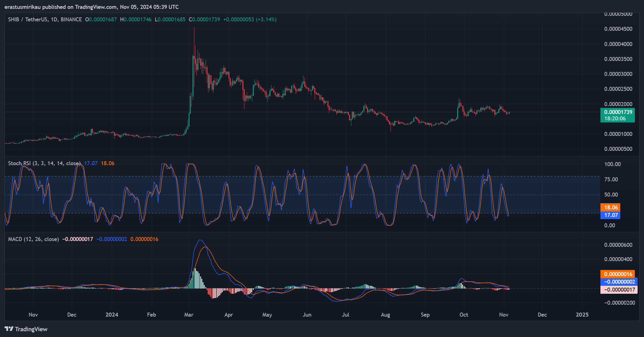Click the 2025 label on the time axis
Viewport: 644px width, 337px height.
click(x=582, y=315)
